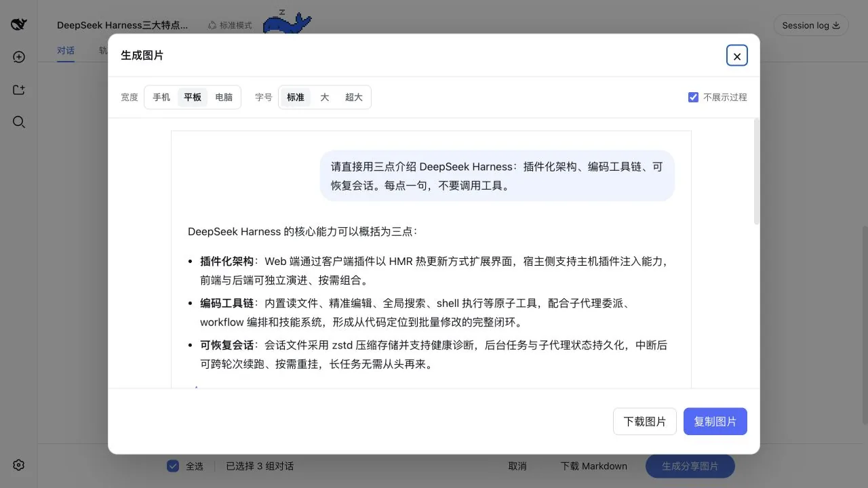Open the new folder icon in sidebar
The image size is (868, 488).
tap(19, 89)
